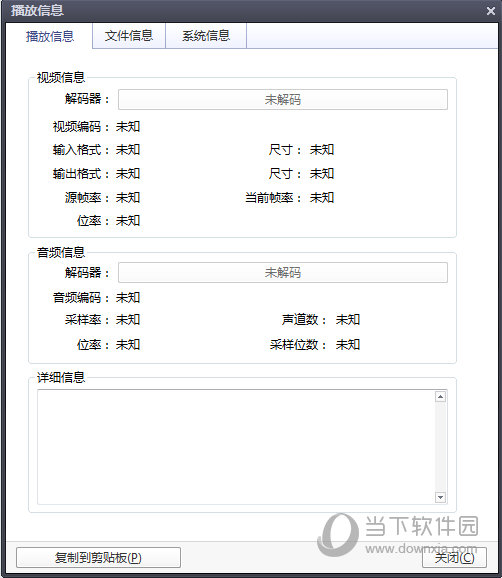
Task: Click the 声道数 value 未知
Action: [348, 319]
